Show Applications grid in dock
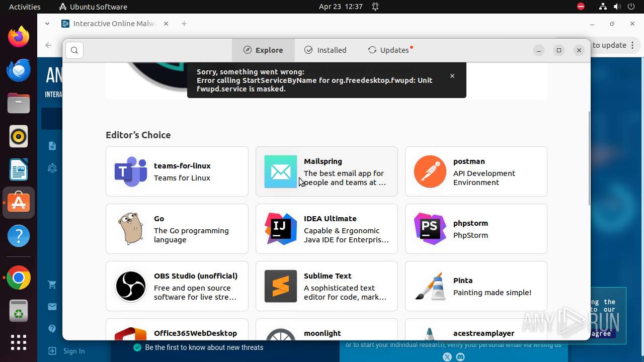 coord(19,342)
